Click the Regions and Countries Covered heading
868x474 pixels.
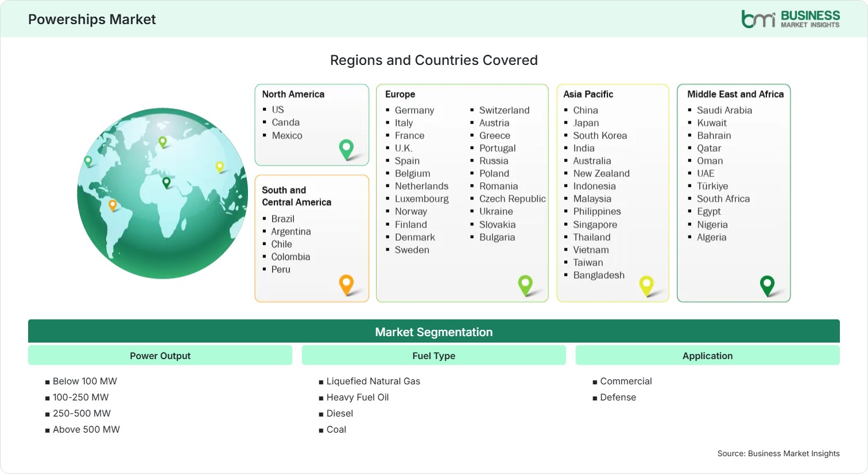click(434, 60)
